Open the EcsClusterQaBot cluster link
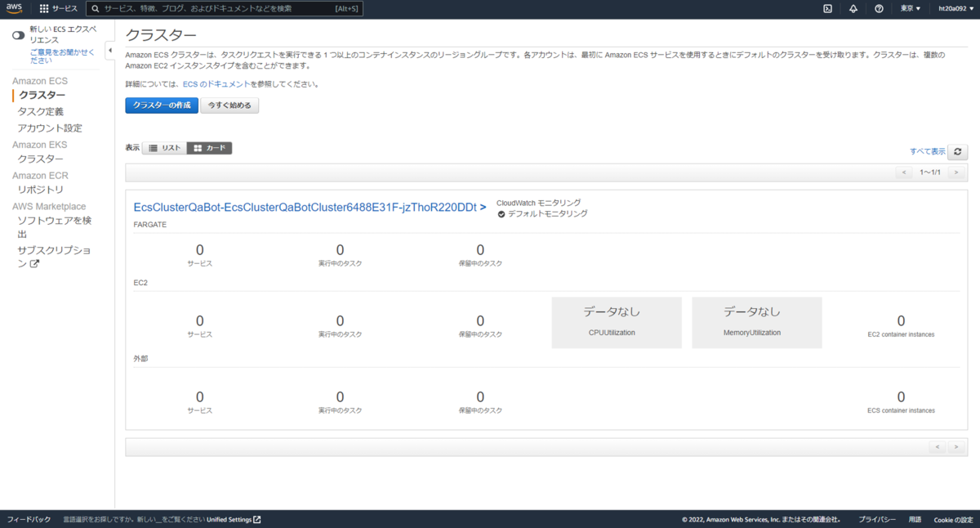Viewport: 980px width, 528px height. pos(310,208)
